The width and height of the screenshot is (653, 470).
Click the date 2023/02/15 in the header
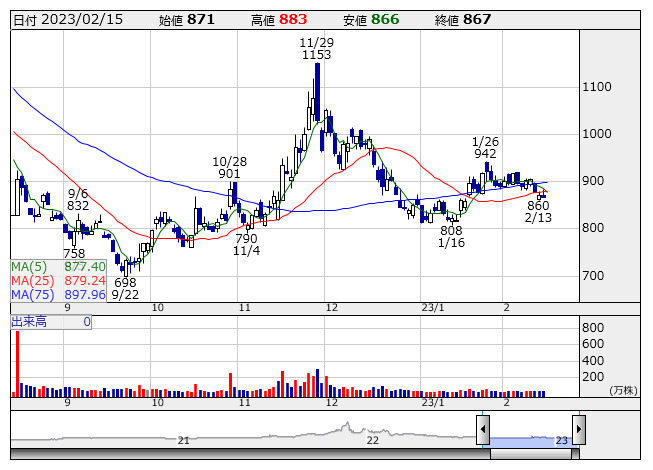click(x=82, y=20)
